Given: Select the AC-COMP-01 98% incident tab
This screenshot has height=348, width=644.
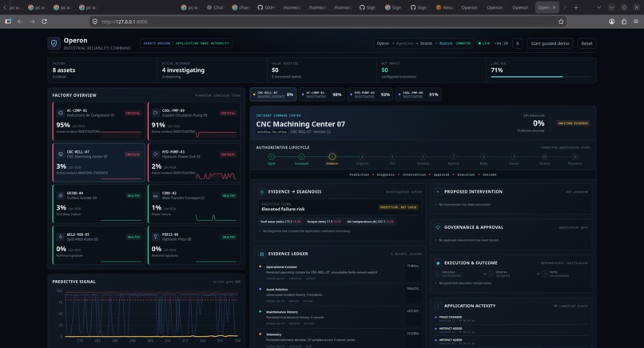Looking at the screenshot, I should [x=321, y=94].
